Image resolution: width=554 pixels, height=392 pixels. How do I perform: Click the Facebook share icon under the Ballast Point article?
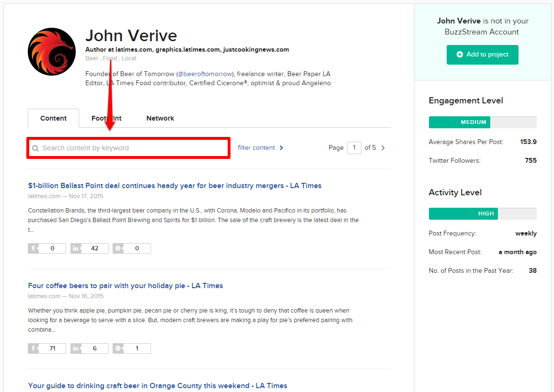[34, 248]
